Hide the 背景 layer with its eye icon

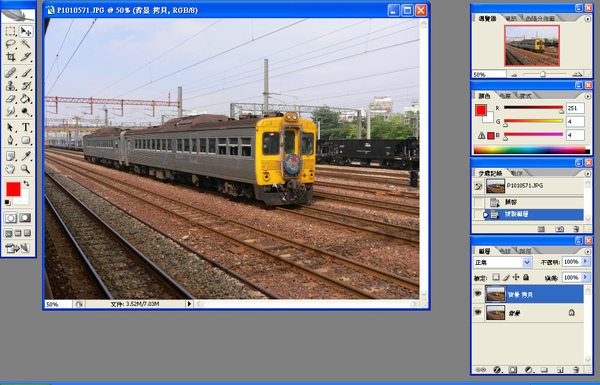478,312
